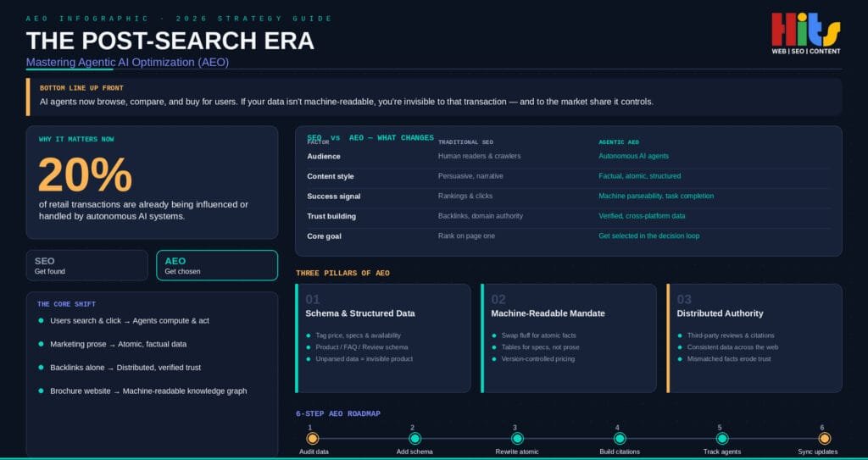Click the step 3 Rewrite atomic circle
Image resolution: width=868 pixels, height=460 pixels.
pyautogui.click(x=517, y=439)
